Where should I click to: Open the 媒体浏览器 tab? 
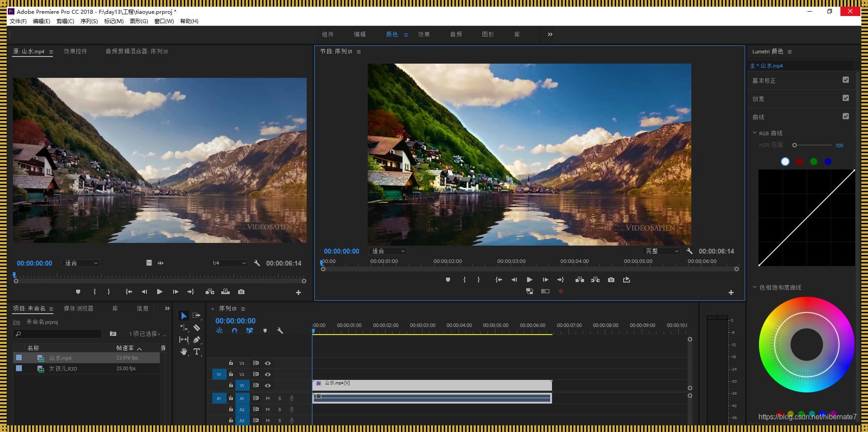point(78,308)
